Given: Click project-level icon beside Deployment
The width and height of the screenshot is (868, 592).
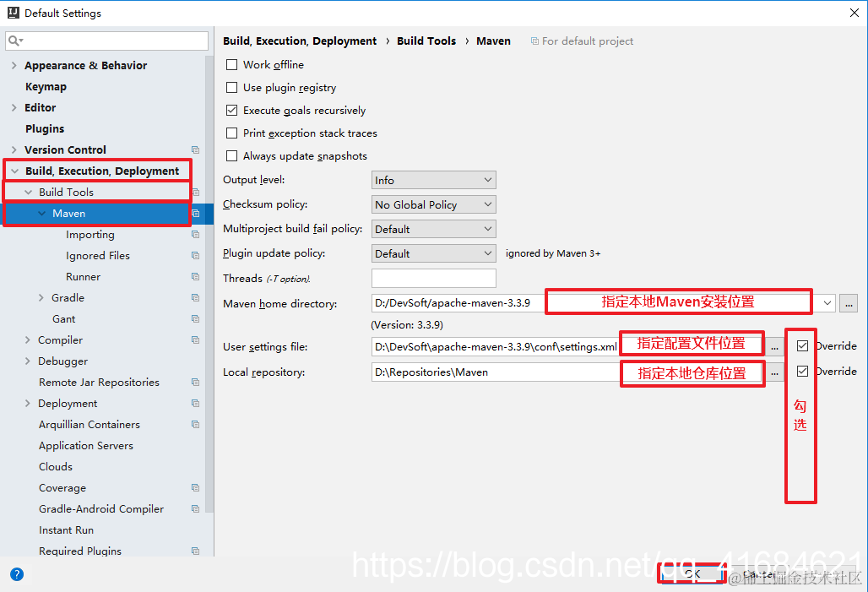Looking at the screenshot, I should tap(195, 403).
